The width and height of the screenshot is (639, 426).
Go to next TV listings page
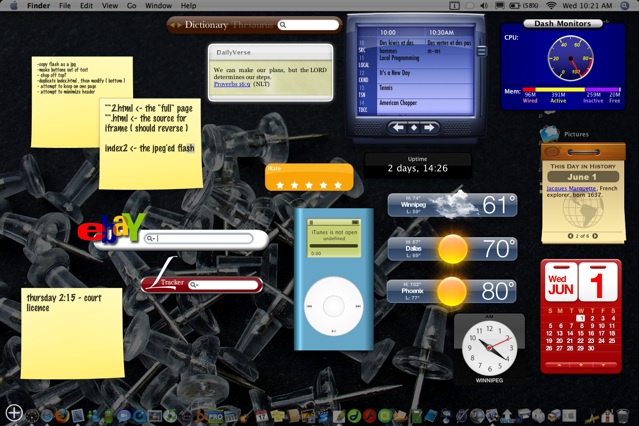[429, 128]
